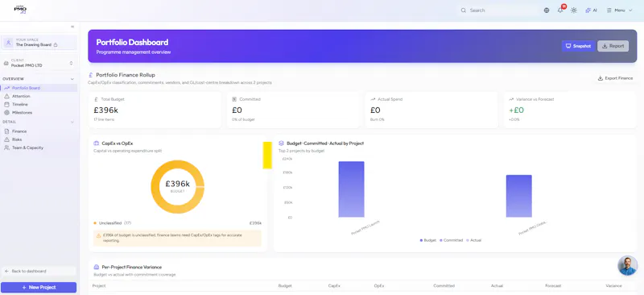
Task: Click the Report download button
Action: click(613, 46)
